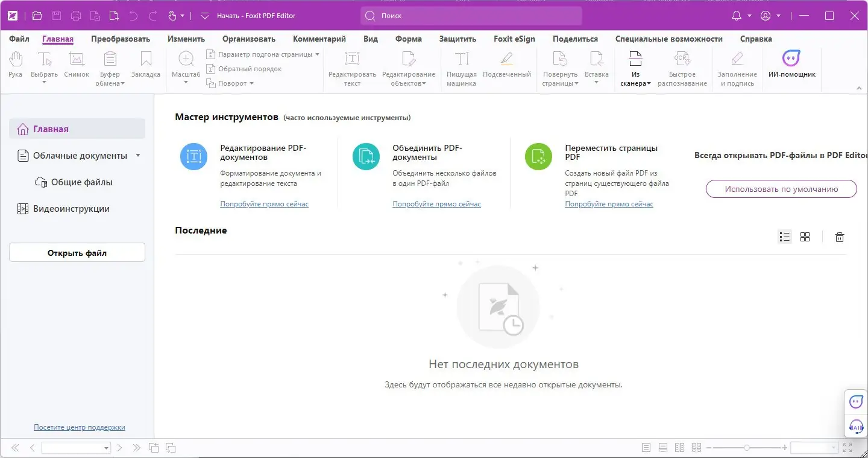Switch recent files to list view
The width and height of the screenshot is (868, 458).
784,237
